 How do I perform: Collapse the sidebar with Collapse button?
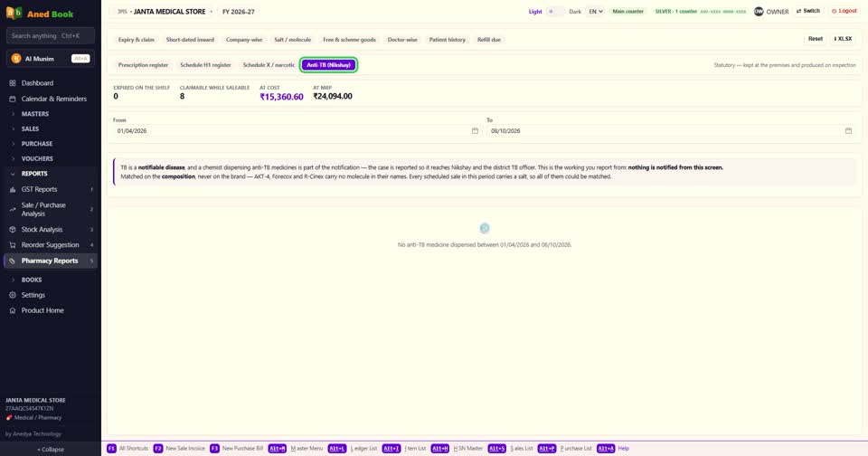(x=51, y=450)
